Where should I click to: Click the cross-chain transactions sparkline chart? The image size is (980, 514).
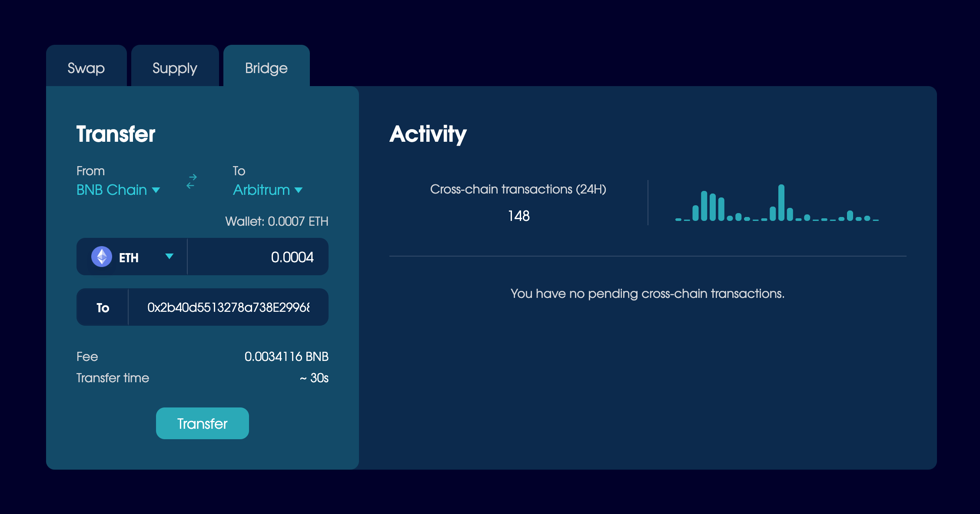tap(776, 204)
